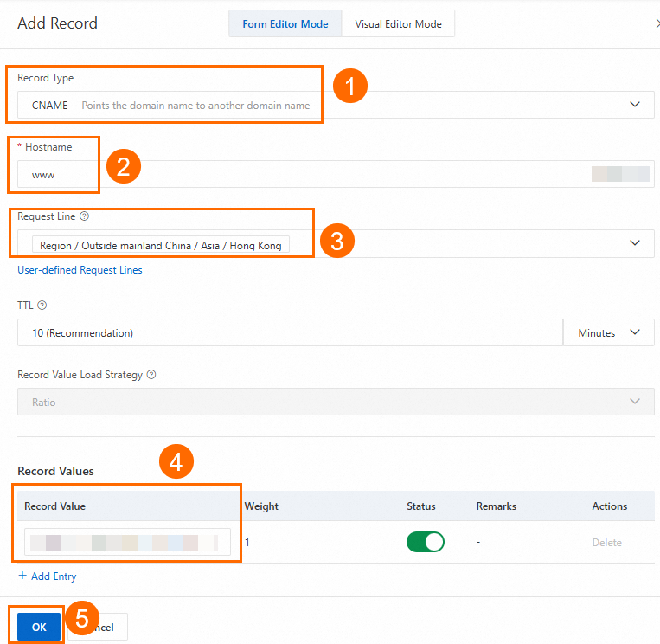Image resolution: width=660 pixels, height=644 pixels.
Task: Click the Request Line help icon
Action: coord(84,216)
